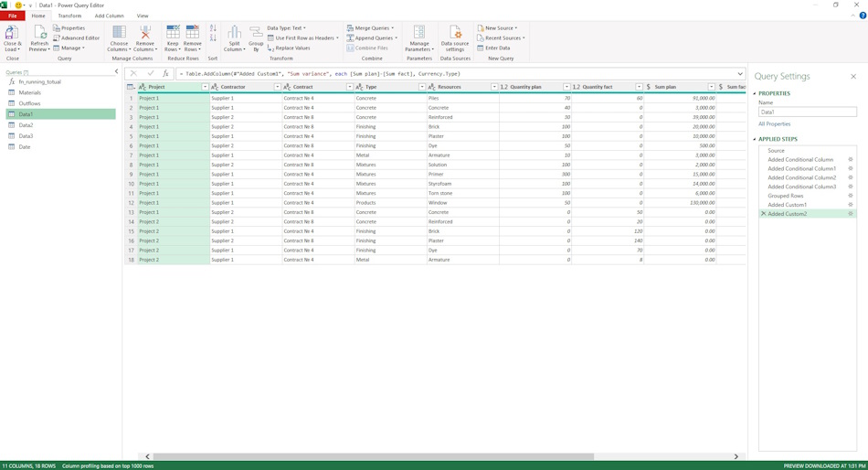Open settings gear for Grouped Rows step

click(851, 196)
